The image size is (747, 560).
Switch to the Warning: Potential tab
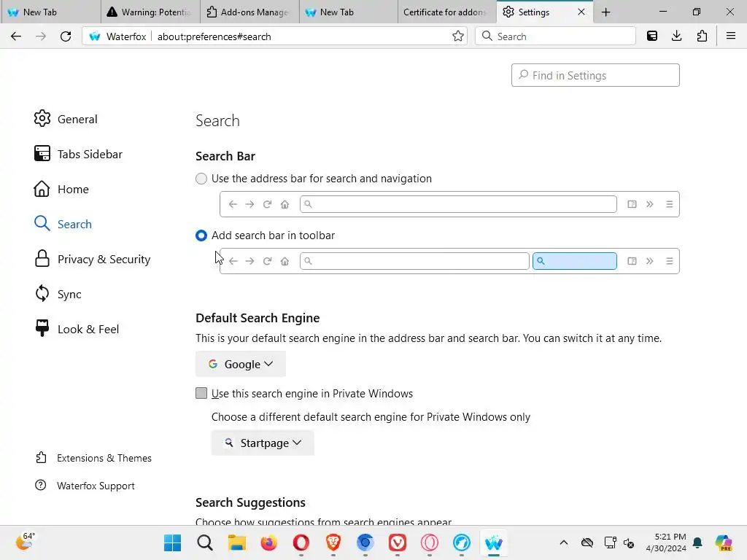(x=150, y=12)
